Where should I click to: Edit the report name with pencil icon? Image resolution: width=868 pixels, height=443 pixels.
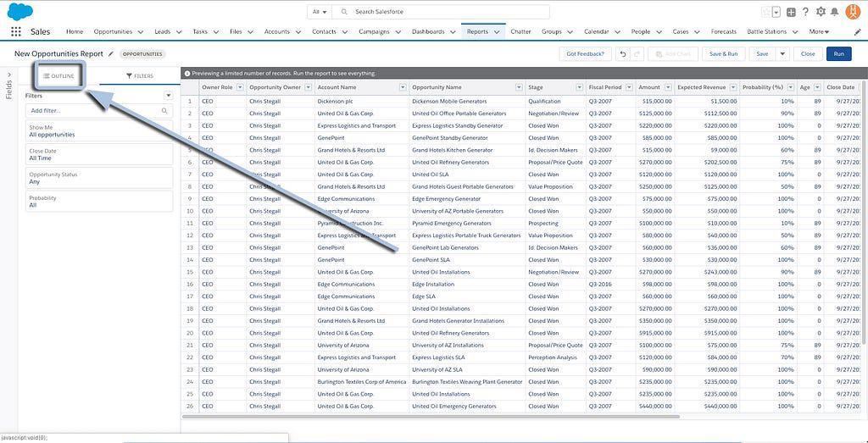111,53
